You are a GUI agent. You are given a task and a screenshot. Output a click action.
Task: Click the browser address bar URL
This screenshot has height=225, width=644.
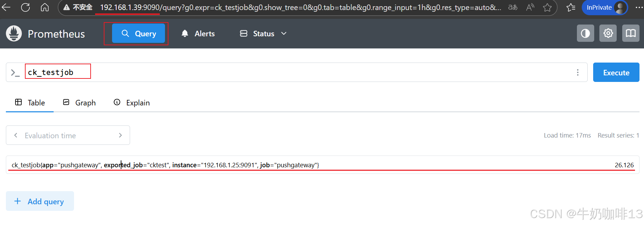tap(300, 7)
